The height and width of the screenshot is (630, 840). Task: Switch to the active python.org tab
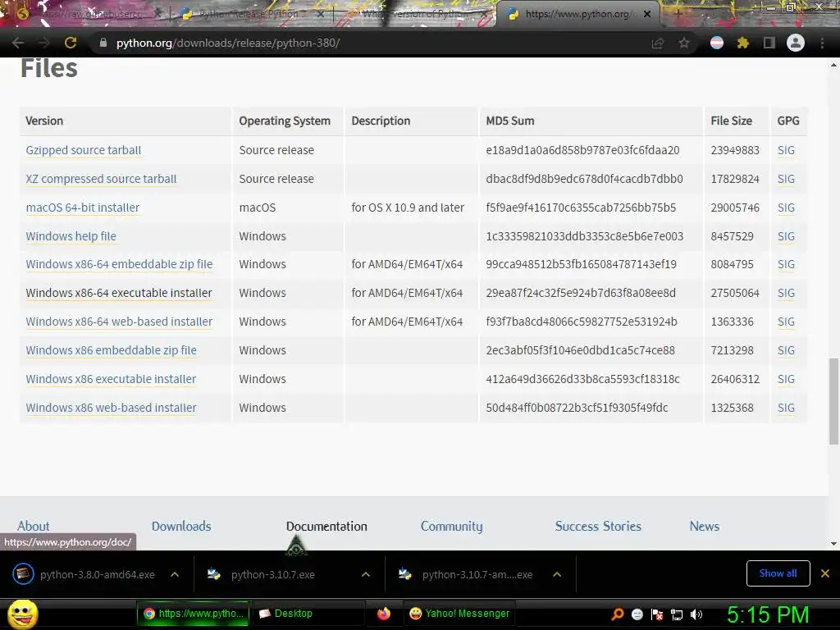click(577, 14)
